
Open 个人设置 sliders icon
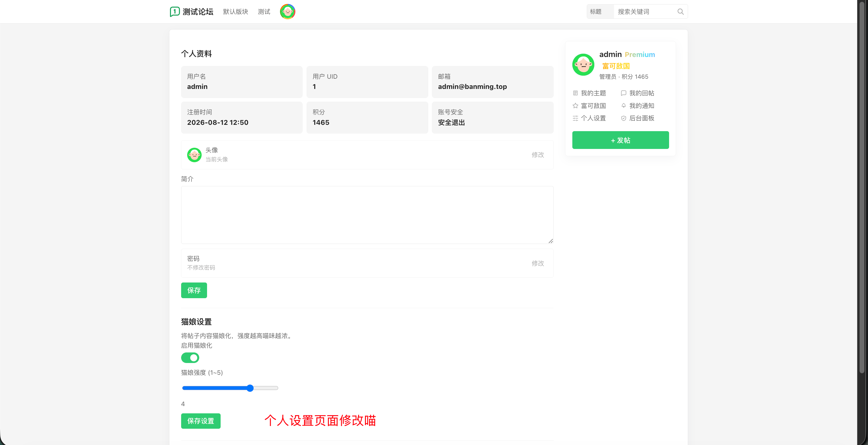click(575, 118)
